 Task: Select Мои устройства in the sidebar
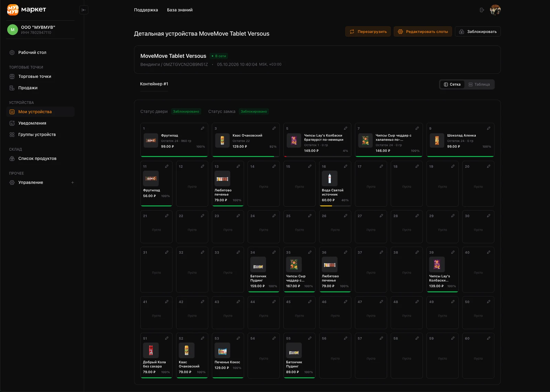[41, 112]
